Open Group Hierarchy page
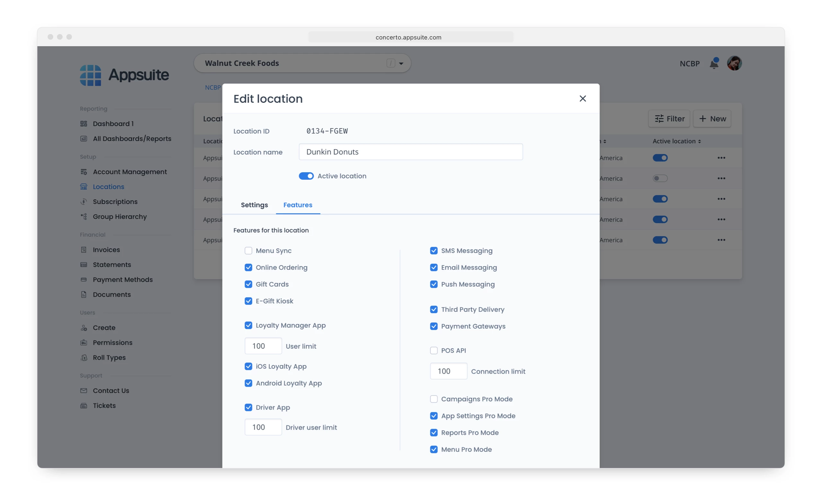The width and height of the screenshot is (822, 504). point(119,217)
